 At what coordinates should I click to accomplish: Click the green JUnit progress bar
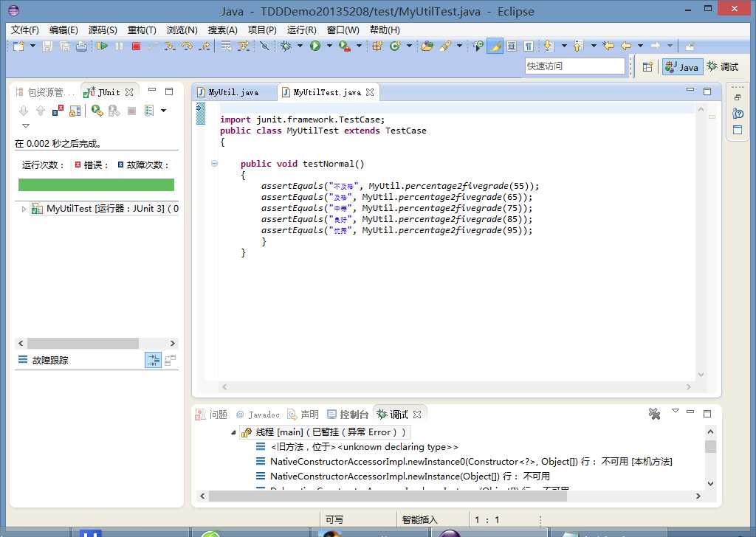[x=97, y=185]
